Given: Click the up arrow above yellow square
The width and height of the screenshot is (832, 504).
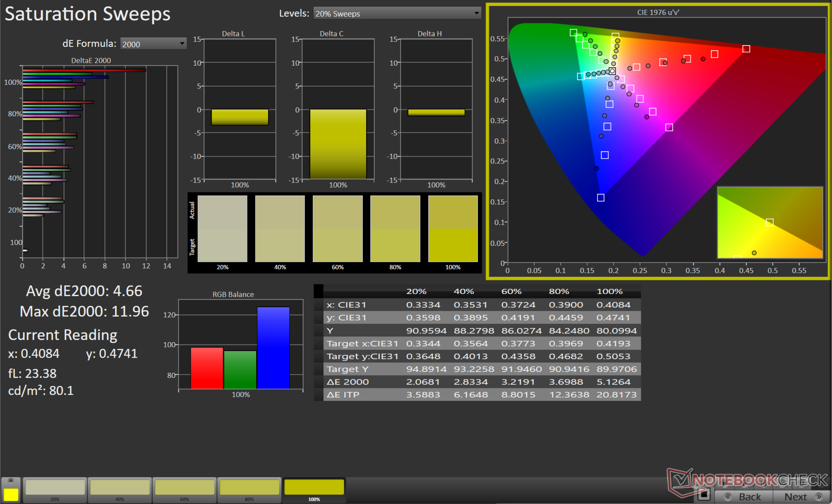Looking at the screenshot, I should pyautogui.click(x=11, y=481).
